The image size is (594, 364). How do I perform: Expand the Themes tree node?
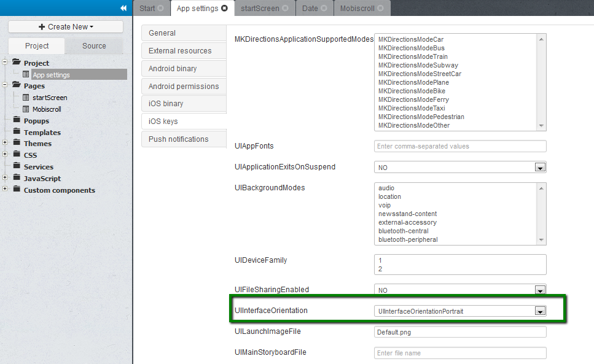pyautogui.click(x=5, y=143)
